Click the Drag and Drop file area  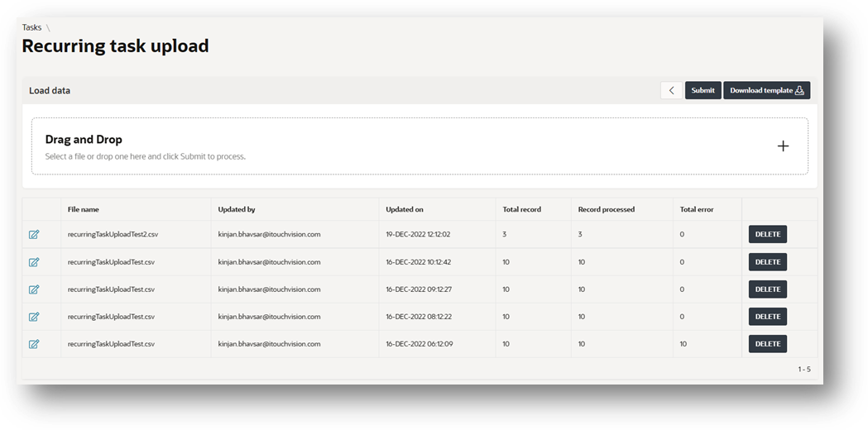point(420,146)
